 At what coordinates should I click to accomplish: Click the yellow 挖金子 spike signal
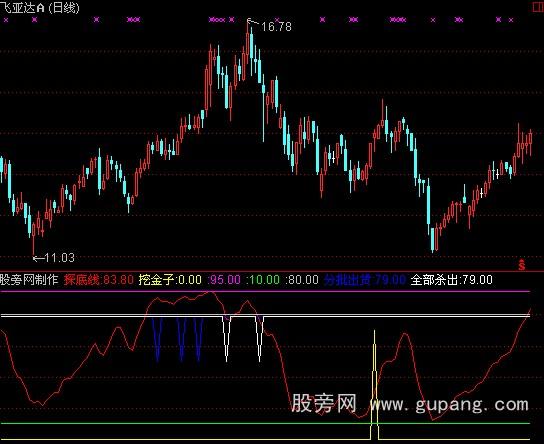click(374, 385)
